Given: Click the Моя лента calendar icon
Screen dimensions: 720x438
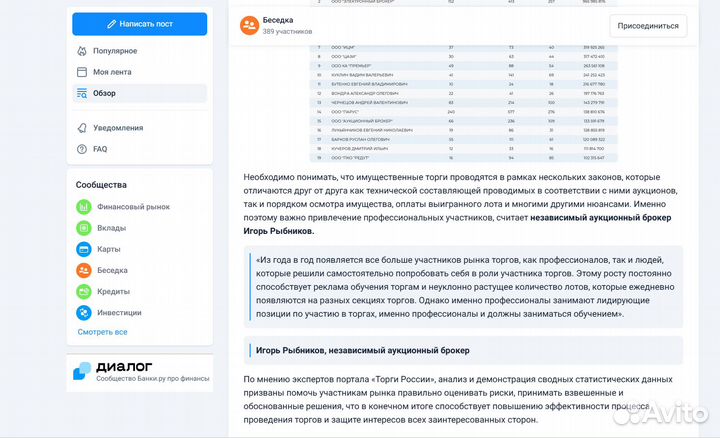Looking at the screenshot, I should pos(82,72).
